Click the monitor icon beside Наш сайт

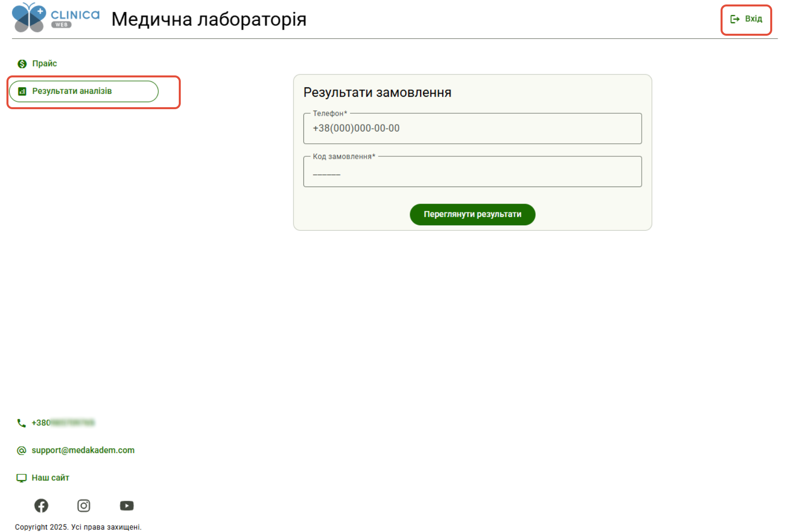21,478
